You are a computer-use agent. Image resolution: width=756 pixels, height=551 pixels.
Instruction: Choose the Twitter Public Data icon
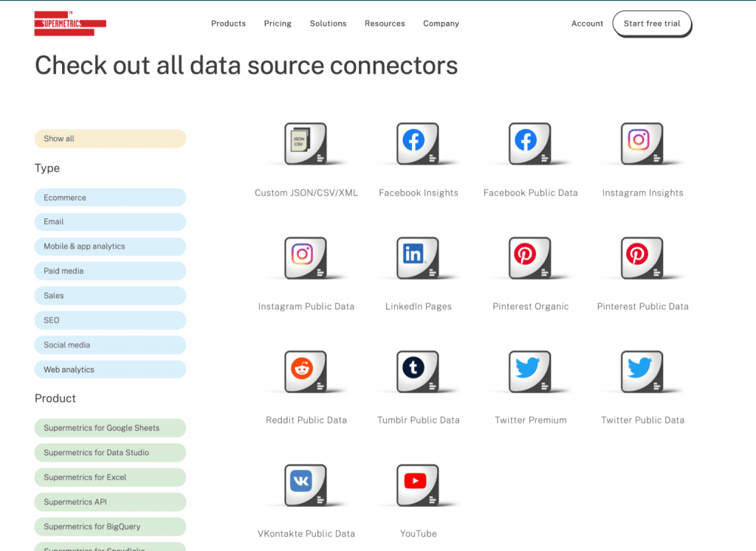tap(642, 371)
